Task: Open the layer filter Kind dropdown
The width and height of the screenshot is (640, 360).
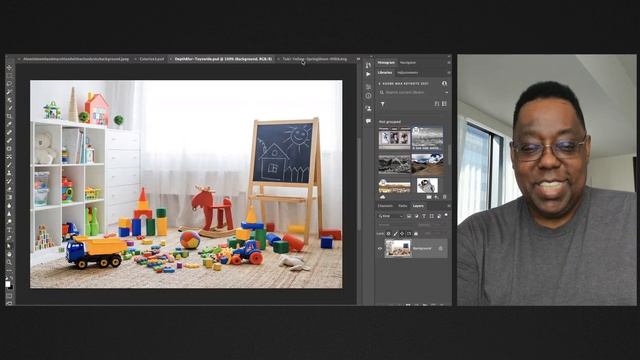Action: pyautogui.click(x=391, y=216)
